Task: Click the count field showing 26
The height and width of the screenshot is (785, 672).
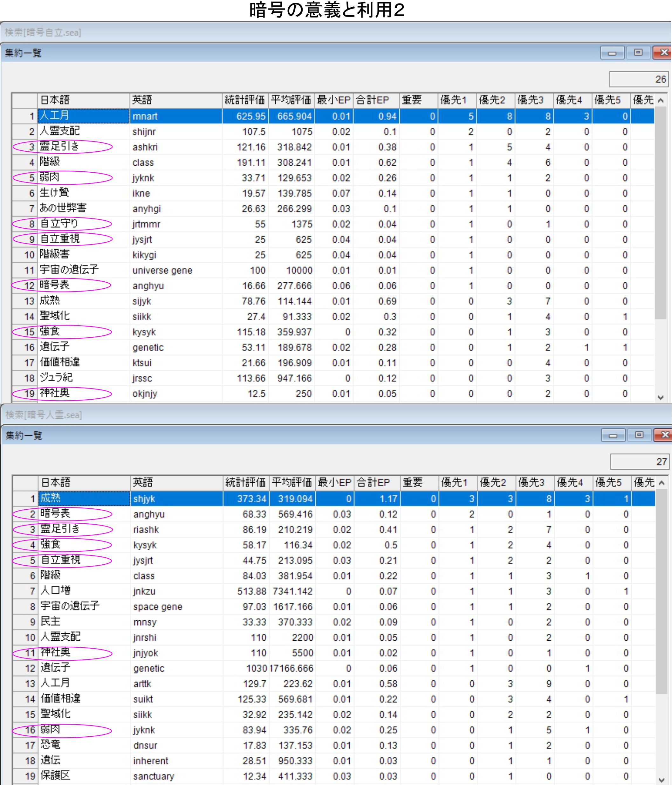Action: click(639, 79)
